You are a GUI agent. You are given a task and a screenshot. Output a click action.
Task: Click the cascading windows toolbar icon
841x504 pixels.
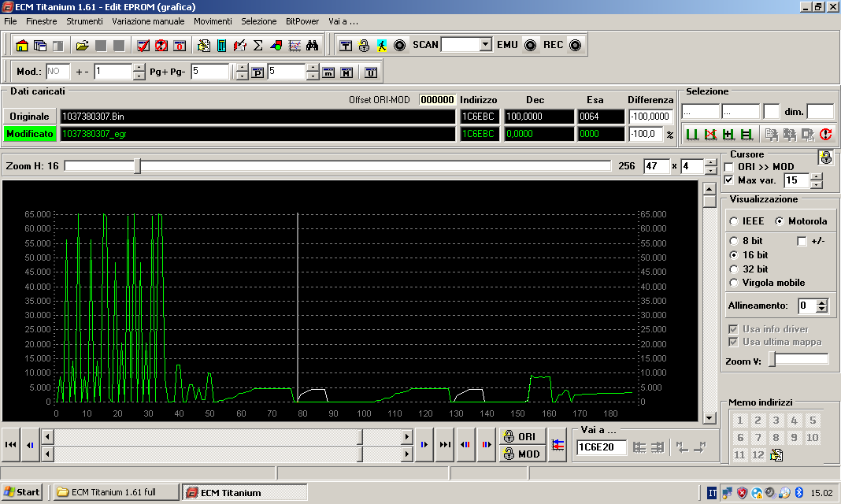(x=40, y=46)
